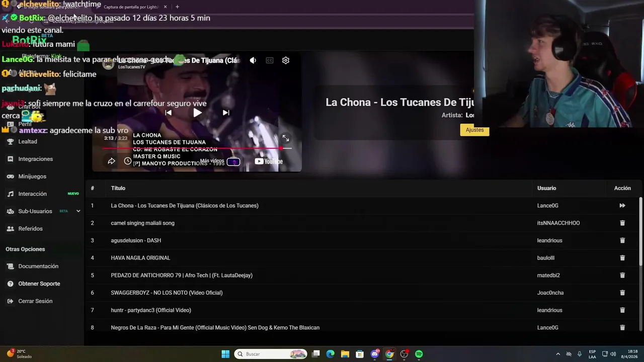Click user itsNNAACCHHOO in the table
This screenshot has height=362, width=644.
tap(558, 223)
